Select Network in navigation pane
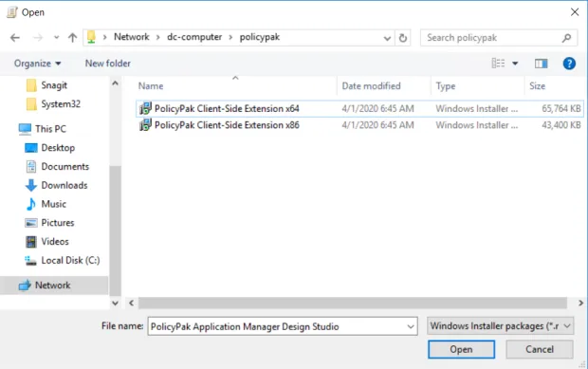 tap(54, 286)
